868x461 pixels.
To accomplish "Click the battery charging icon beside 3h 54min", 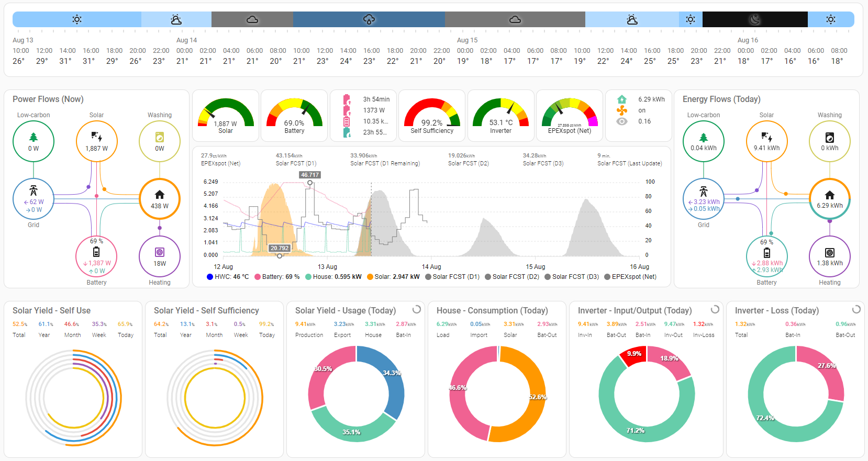I will click(x=347, y=99).
